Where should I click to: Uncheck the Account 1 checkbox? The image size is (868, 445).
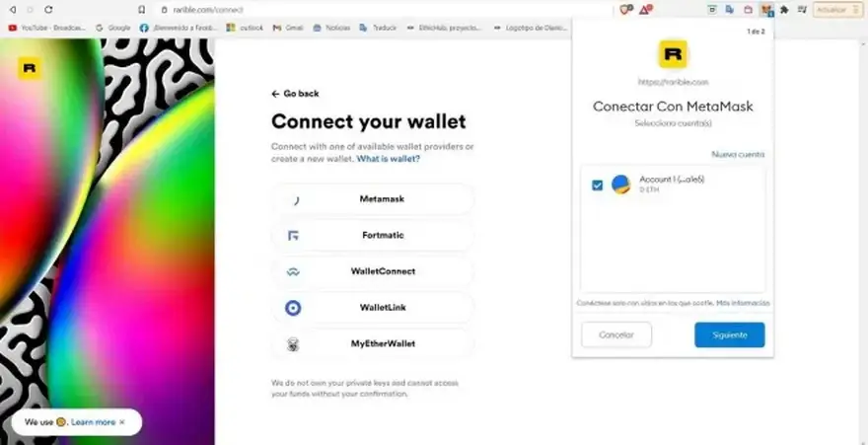tap(597, 185)
